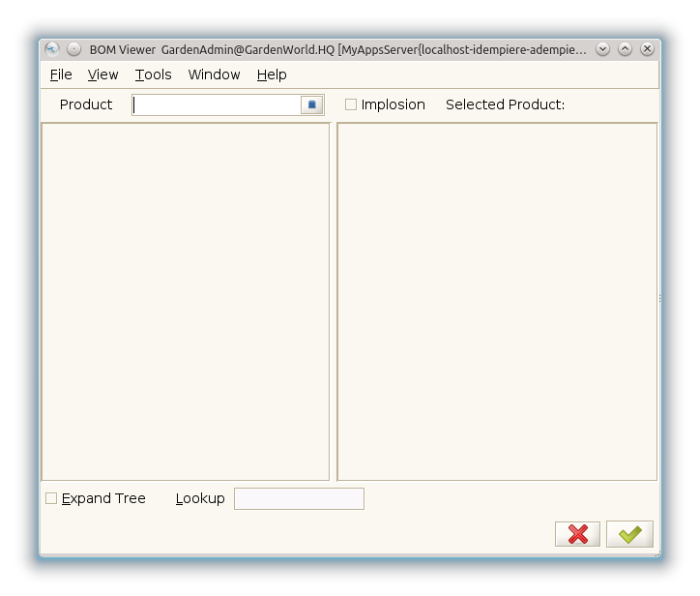Open the View menu
Image resolution: width=700 pixels, height=596 pixels.
[102, 74]
